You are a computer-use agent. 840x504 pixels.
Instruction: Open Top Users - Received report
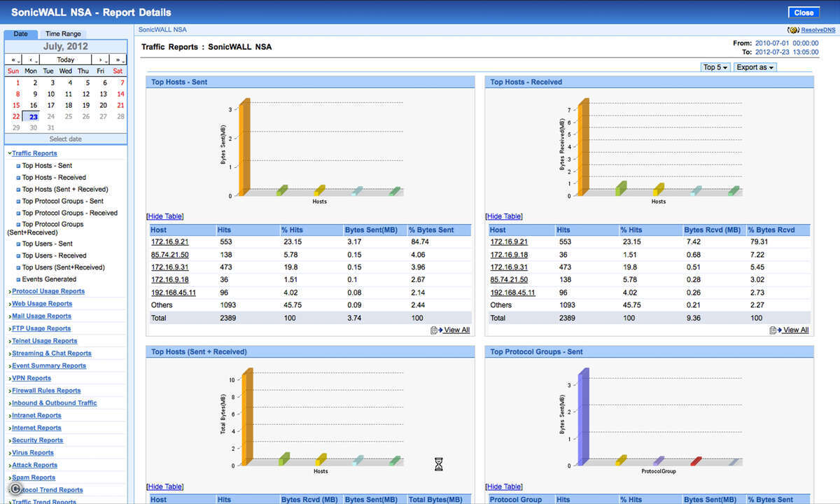pos(54,255)
